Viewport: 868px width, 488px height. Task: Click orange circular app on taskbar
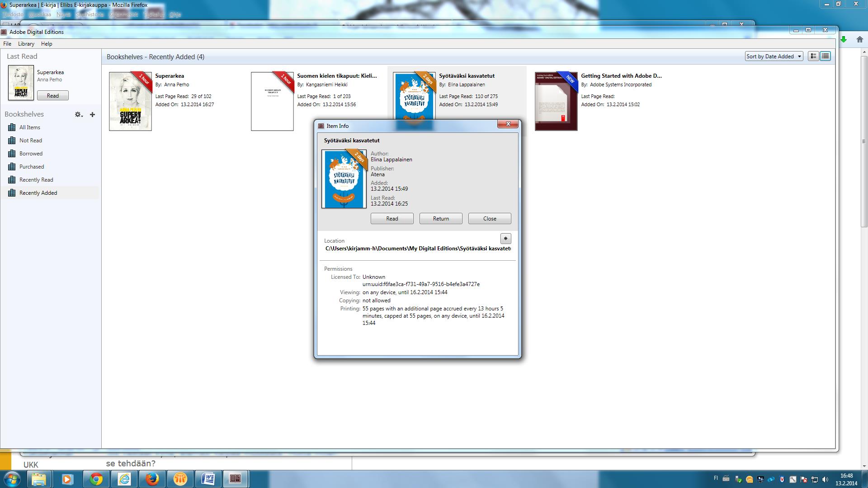[x=180, y=479]
